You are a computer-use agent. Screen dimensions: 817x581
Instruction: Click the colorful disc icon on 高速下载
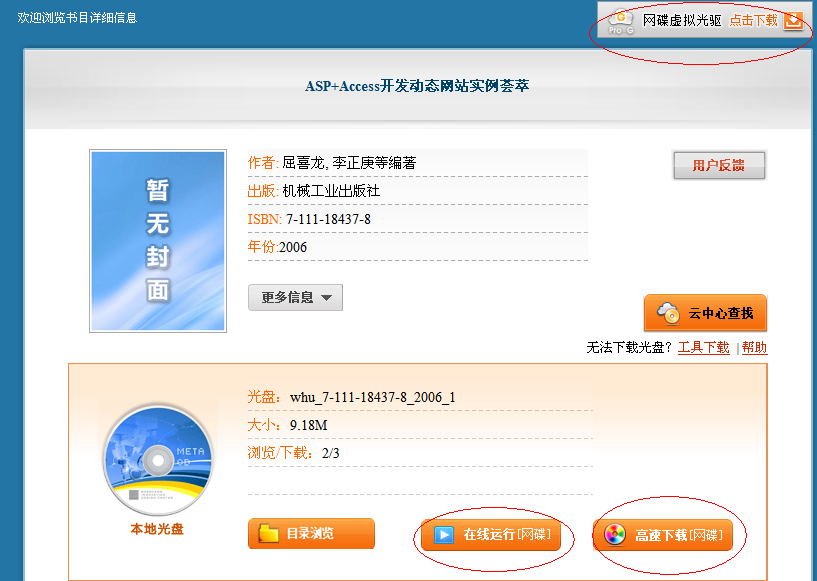(x=615, y=535)
